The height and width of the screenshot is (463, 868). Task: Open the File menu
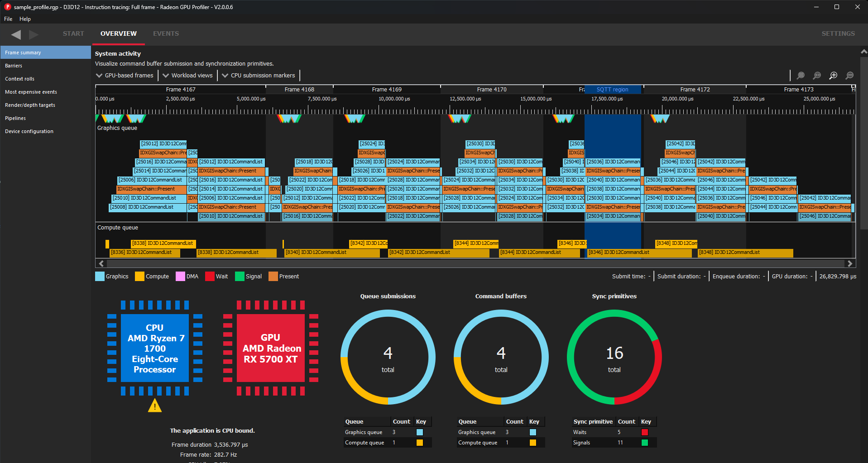coord(8,19)
